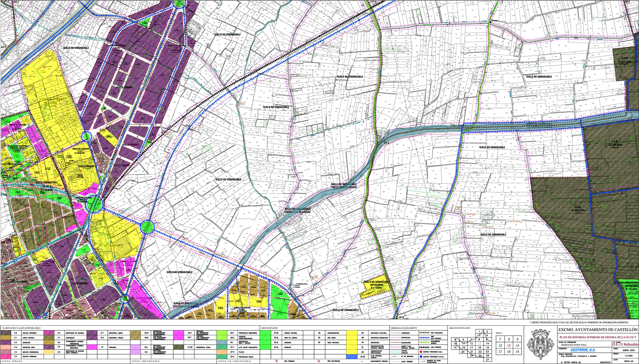Screen dimensions: 639x364
Task: Click the 'ORDENACIÓN ESTRUCTURAL' text
Action: pyautogui.click(x=574, y=345)
